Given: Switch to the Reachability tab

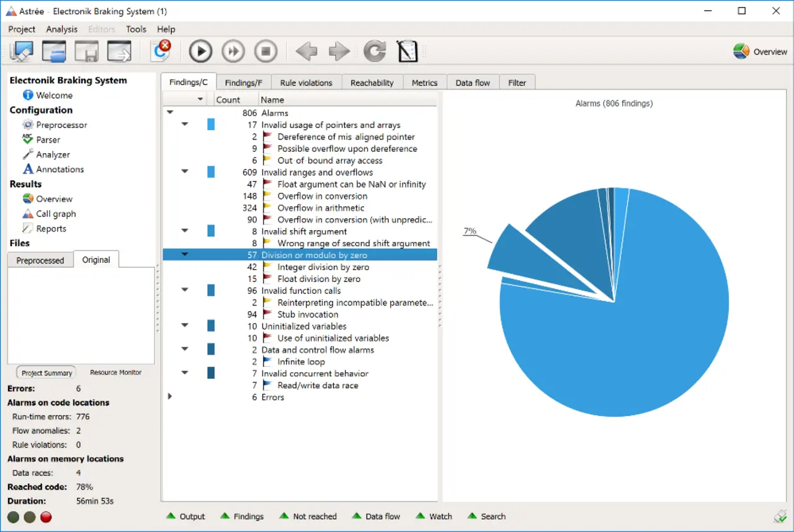Looking at the screenshot, I should [372, 82].
